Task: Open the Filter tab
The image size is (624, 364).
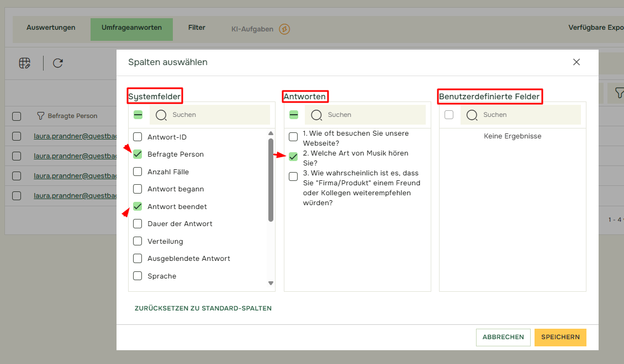Action: pos(197,28)
